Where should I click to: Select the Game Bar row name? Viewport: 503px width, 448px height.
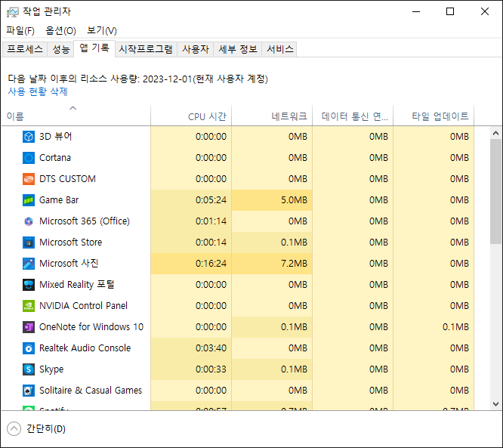coord(59,200)
